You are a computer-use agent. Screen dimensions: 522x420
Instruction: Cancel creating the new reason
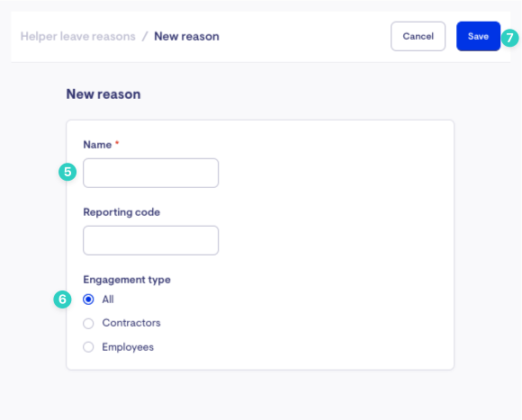418,36
